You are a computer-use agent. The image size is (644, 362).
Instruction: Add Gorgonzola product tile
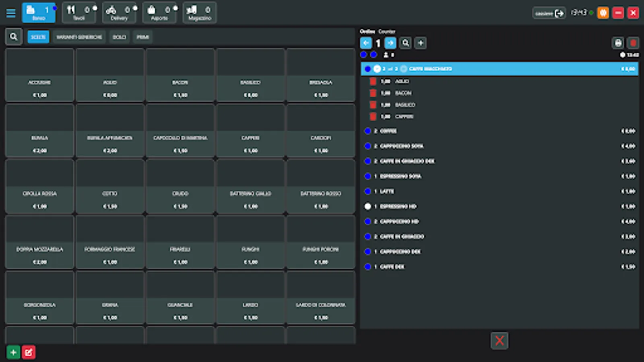point(39,298)
